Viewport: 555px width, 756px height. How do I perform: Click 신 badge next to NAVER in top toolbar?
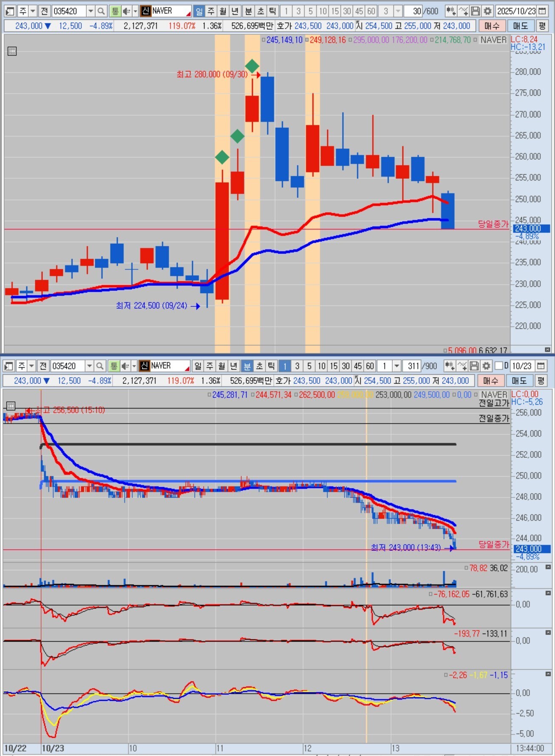146,11
